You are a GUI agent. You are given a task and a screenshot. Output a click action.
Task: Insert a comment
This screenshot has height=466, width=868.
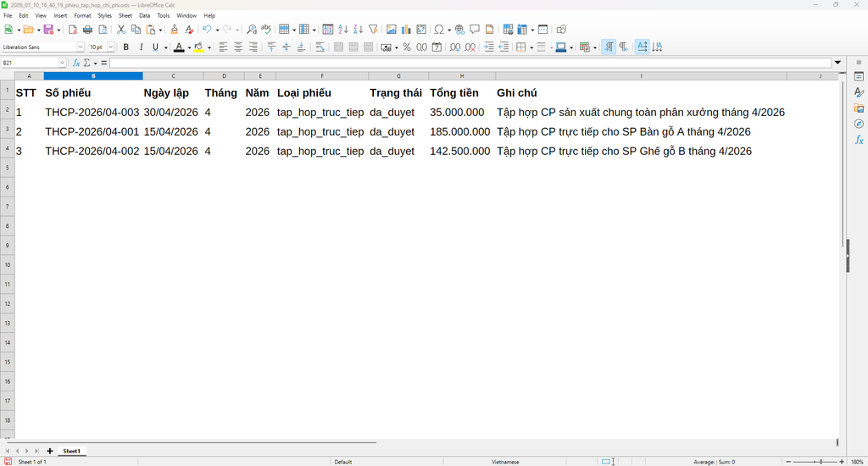[475, 30]
